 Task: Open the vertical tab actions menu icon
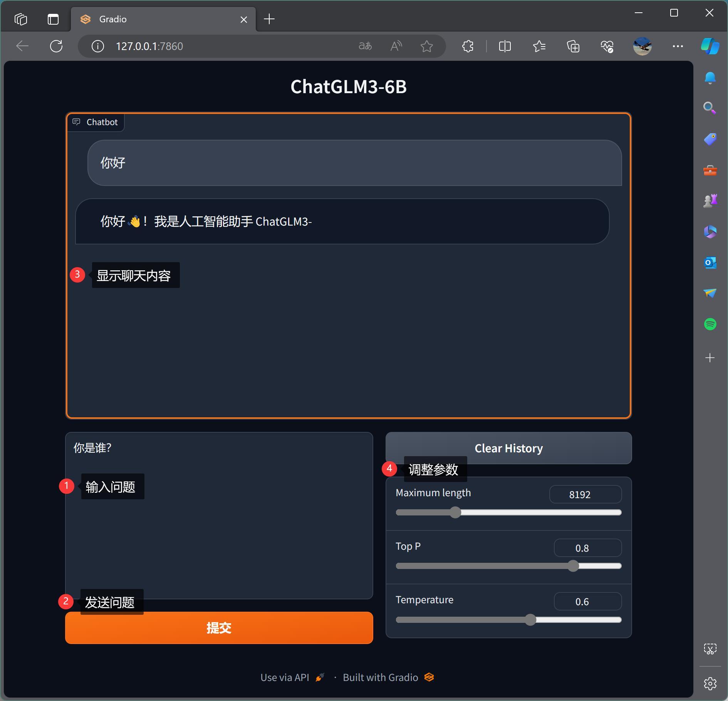click(53, 19)
